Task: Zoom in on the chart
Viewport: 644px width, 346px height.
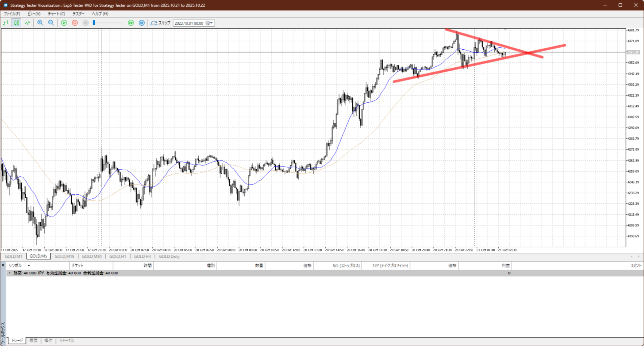Action: tap(40, 23)
